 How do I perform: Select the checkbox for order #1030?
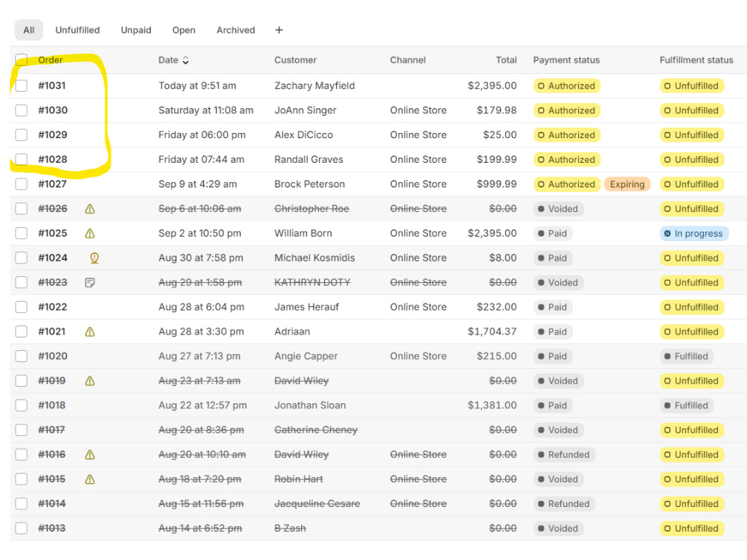tap(21, 111)
